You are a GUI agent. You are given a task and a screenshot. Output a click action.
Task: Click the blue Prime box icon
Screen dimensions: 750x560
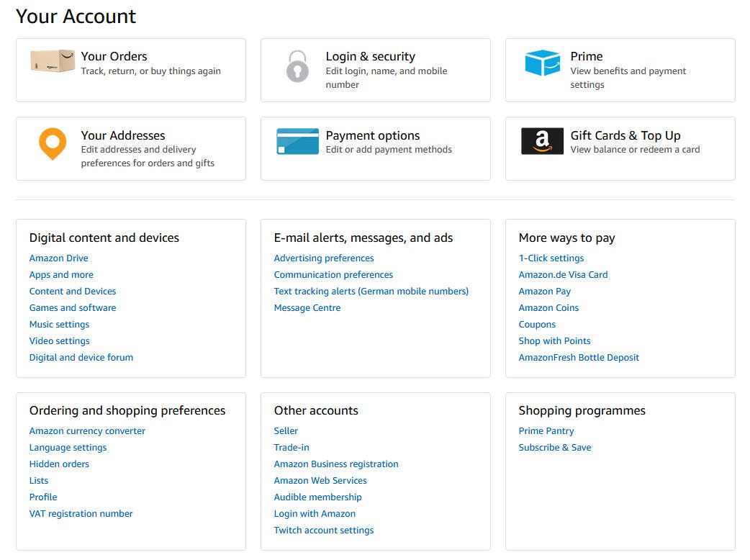click(543, 63)
